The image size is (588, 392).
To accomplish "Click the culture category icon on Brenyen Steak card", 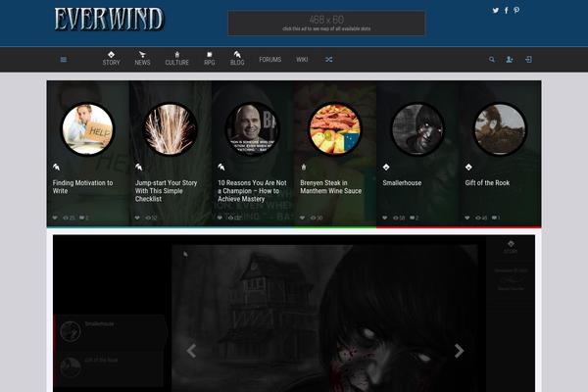I will 304,167.
